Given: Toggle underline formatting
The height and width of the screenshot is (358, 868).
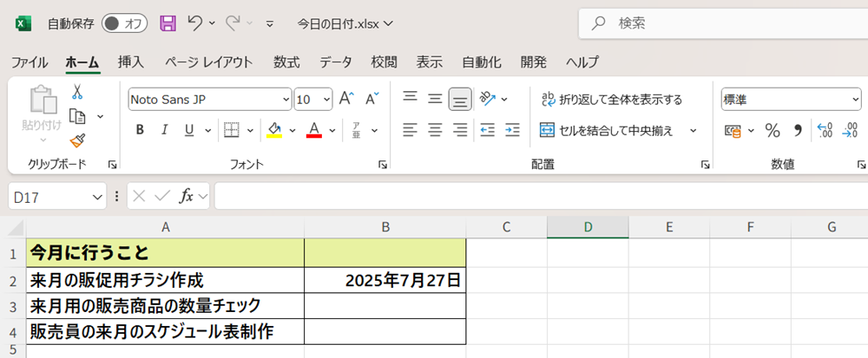Looking at the screenshot, I should 189,130.
